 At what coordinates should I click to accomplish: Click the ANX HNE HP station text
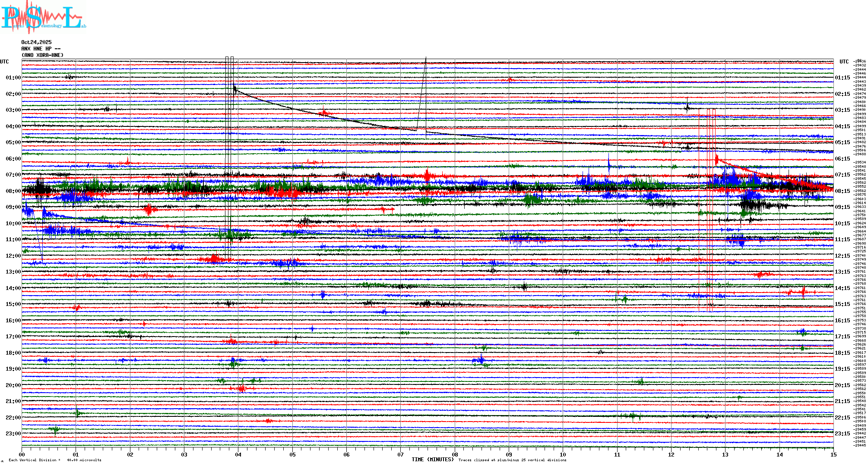click(x=41, y=49)
